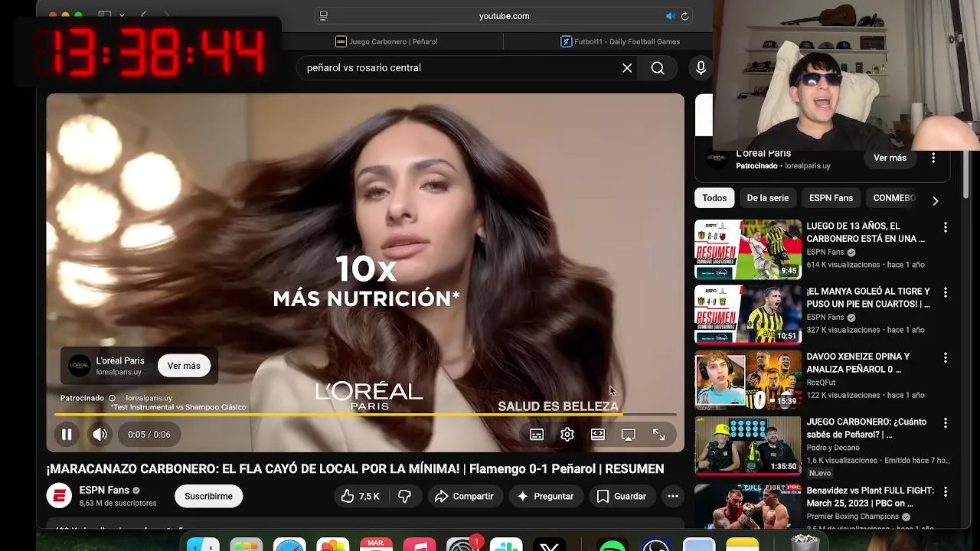
Task: Open Calendar from the Dock
Action: point(376,545)
